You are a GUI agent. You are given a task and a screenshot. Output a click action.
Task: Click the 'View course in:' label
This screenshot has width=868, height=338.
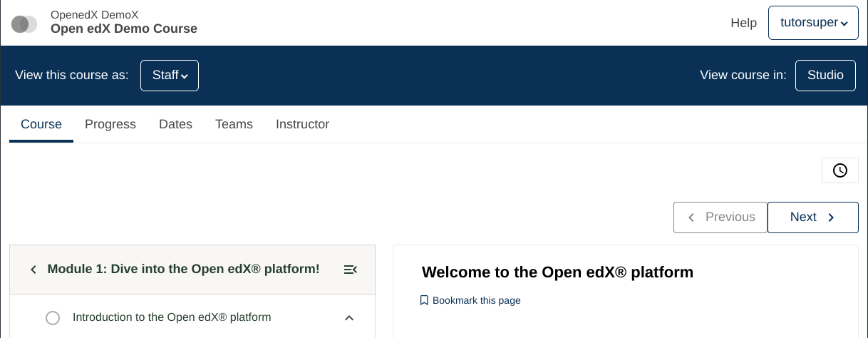(743, 75)
